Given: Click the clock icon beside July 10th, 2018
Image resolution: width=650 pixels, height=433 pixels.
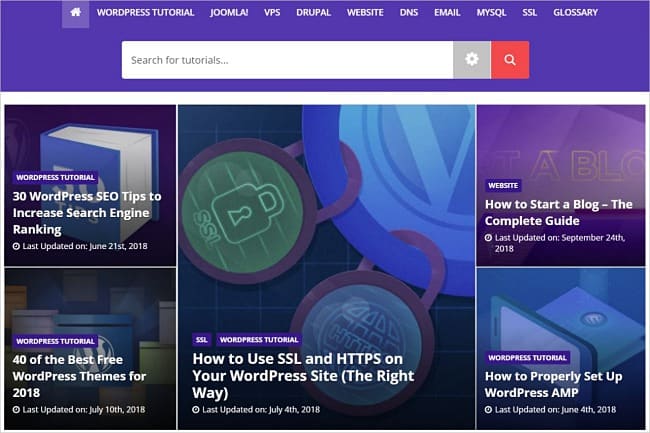Looking at the screenshot, I should pos(16,410).
